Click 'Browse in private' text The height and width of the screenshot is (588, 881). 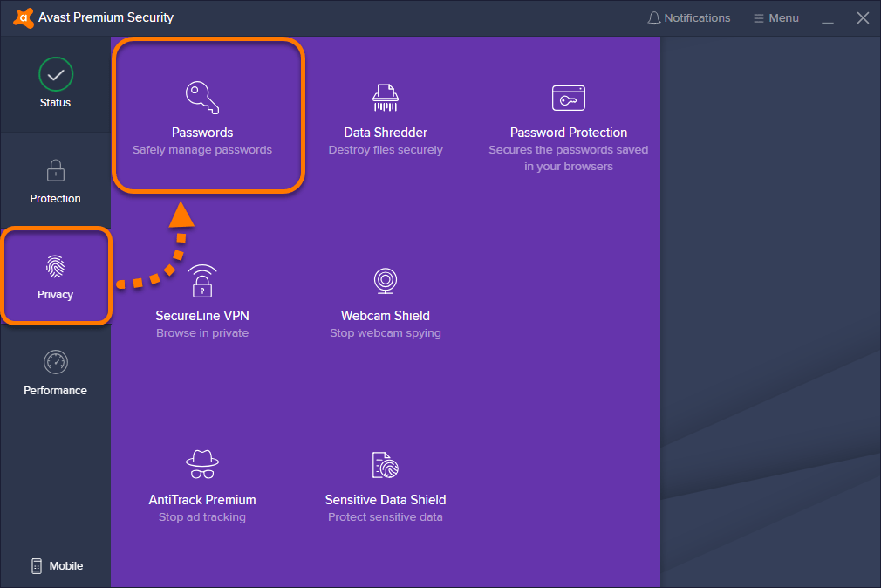pyautogui.click(x=202, y=333)
